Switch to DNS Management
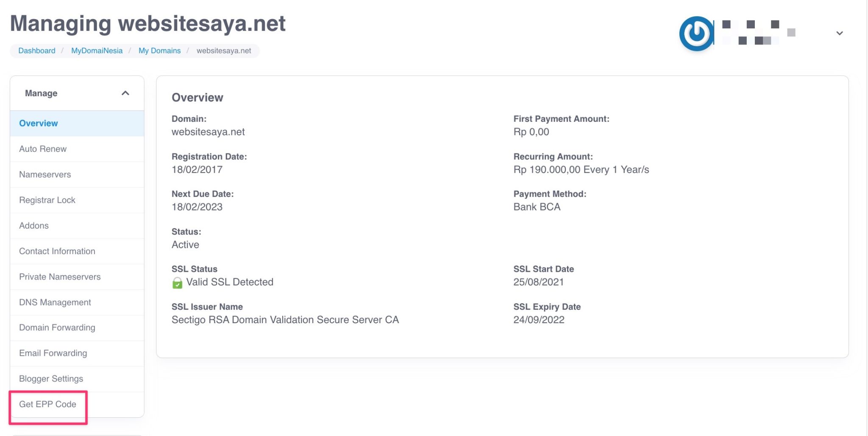Image resolution: width=868 pixels, height=436 pixels. click(x=55, y=302)
